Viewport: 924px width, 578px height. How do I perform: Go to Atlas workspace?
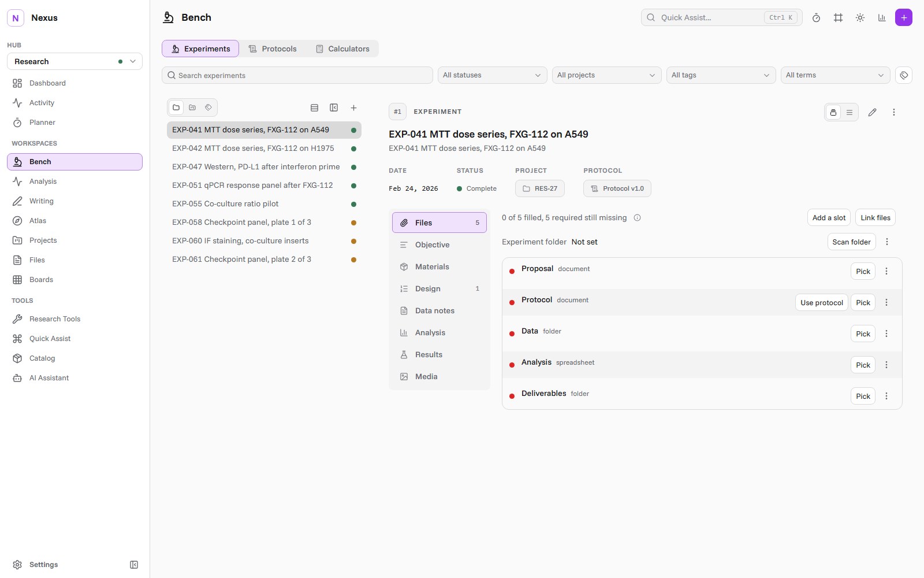coord(75,221)
